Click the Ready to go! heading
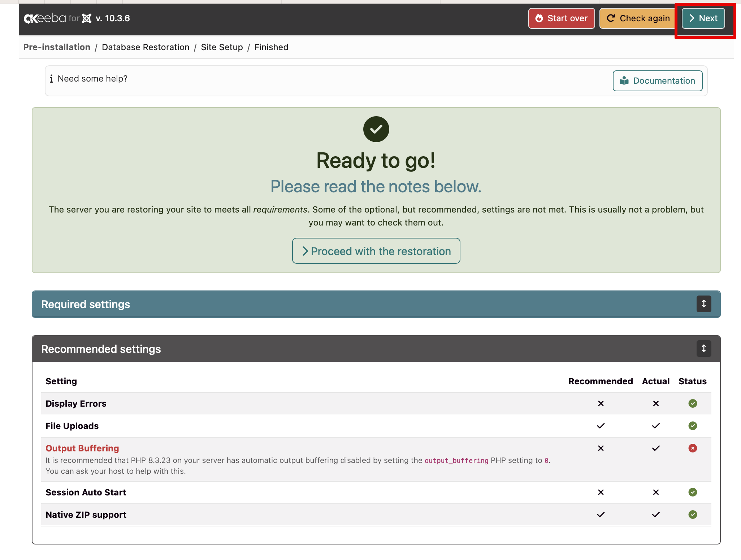The image size is (741, 560). [376, 160]
